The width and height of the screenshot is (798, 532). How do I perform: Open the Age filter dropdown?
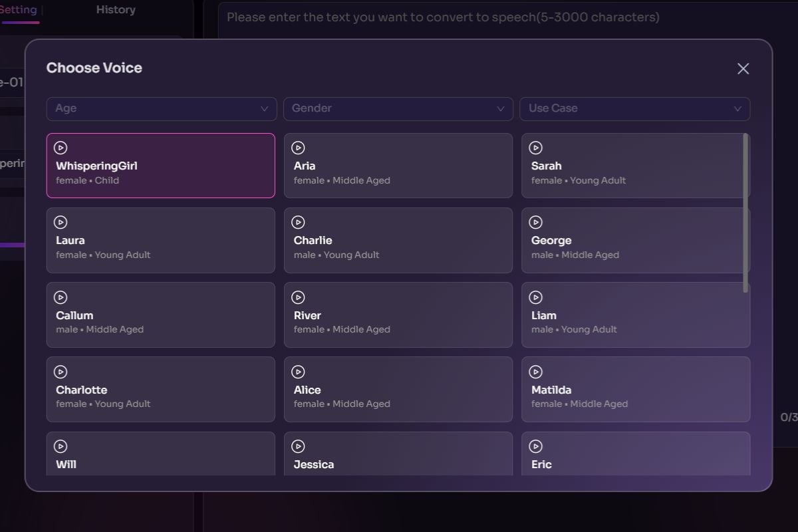(x=161, y=108)
